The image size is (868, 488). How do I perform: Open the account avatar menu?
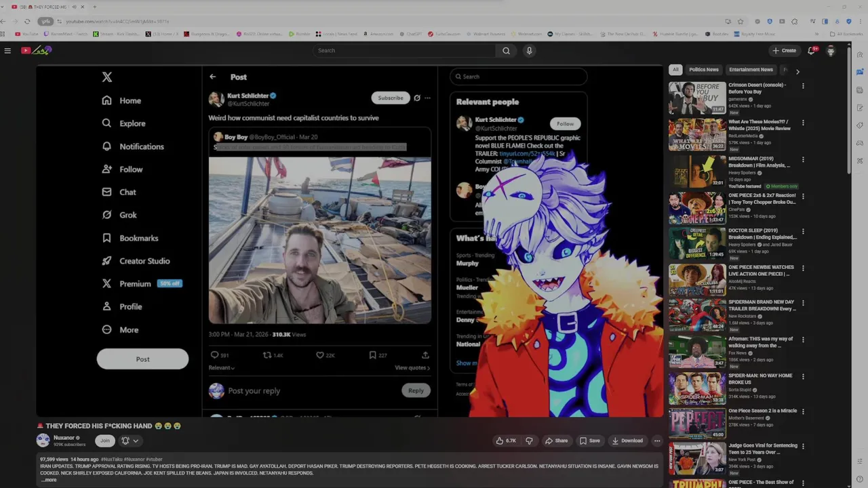(x=831, y=50)
